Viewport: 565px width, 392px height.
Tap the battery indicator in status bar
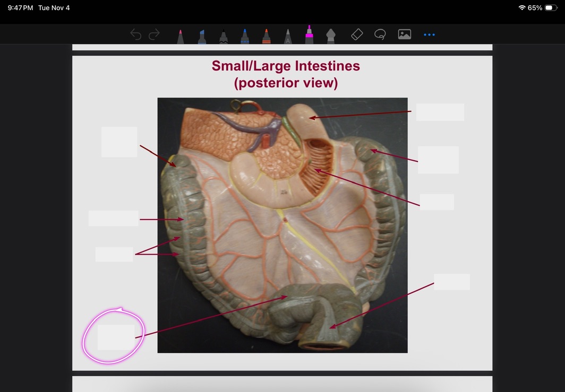click(551, 8)
